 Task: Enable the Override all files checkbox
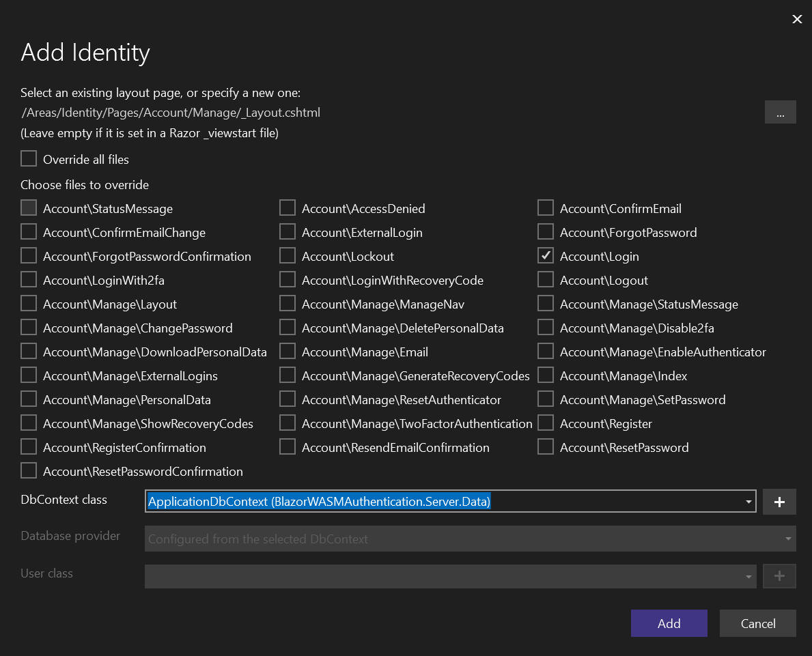coord(29,159)
